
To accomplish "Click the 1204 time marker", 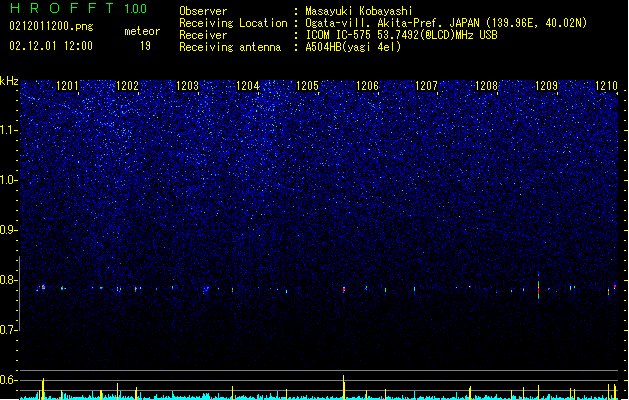I will point(248,86).
